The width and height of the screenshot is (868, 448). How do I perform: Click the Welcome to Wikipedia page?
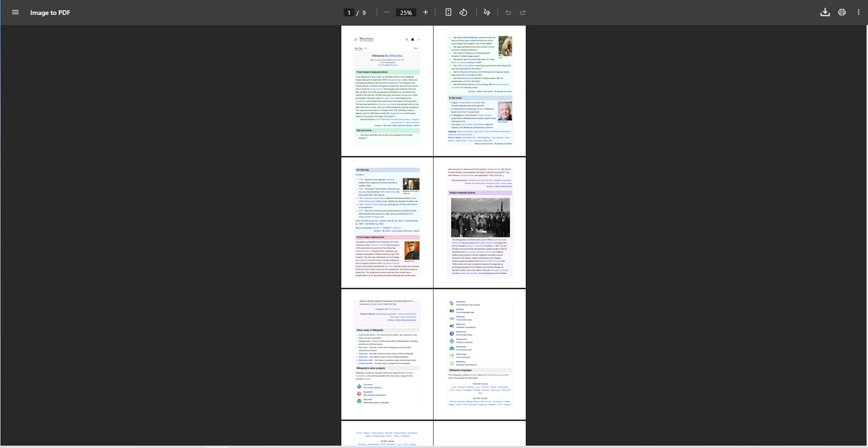[387, 91]
